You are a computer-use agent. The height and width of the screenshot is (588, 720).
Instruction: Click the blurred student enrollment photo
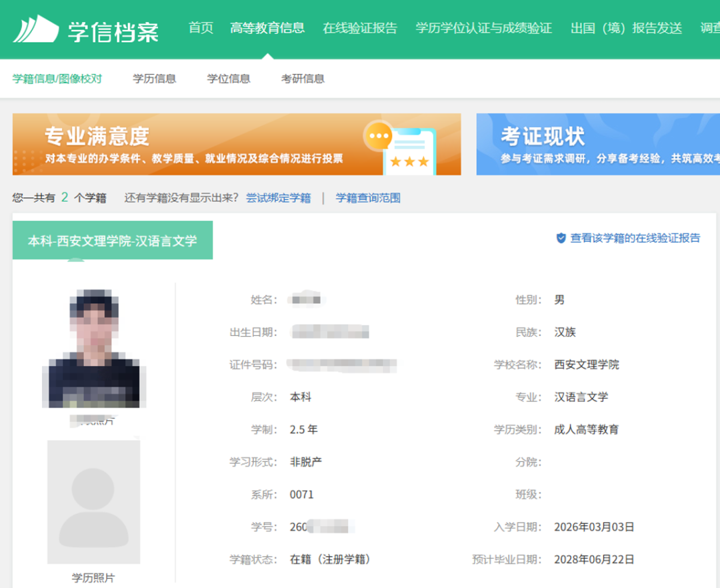(x=94, y=349)
